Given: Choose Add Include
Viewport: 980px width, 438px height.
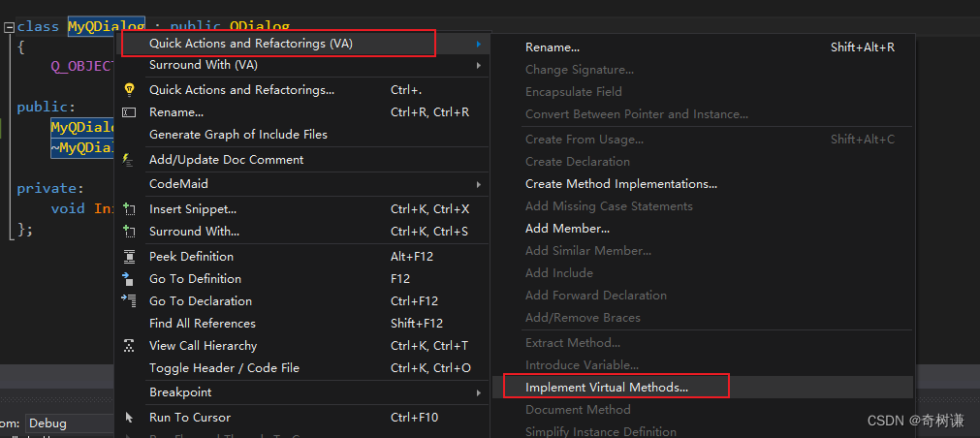Looking at the screenshot, I should pos(703,273).
